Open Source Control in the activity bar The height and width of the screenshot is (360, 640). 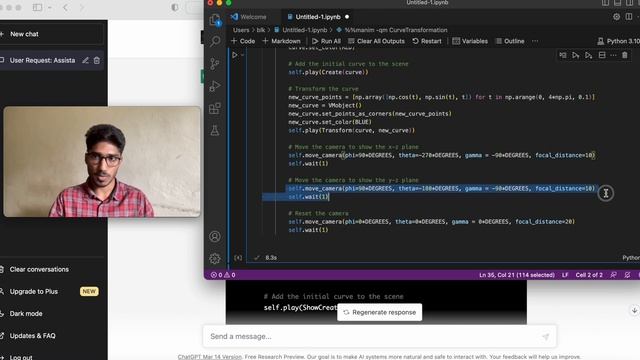(215, 64)
